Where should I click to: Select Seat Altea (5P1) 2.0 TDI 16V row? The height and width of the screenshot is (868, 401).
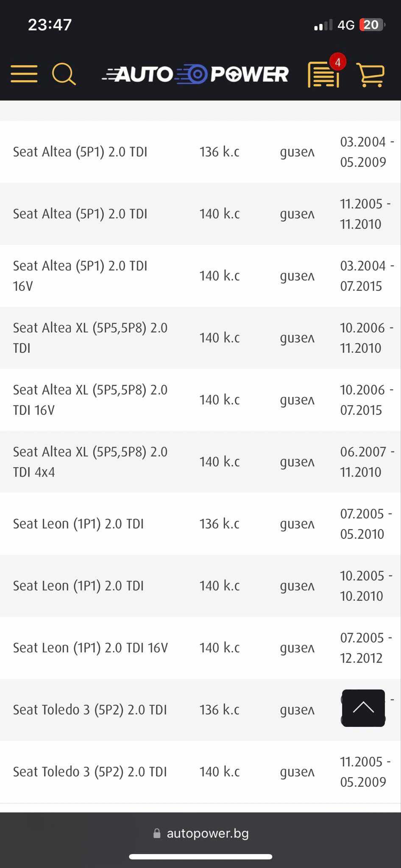[x=200, y=276]
